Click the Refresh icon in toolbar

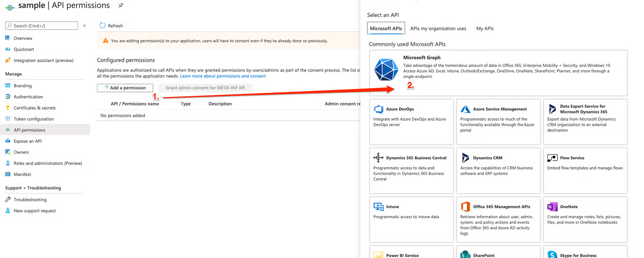coord(103,26)
